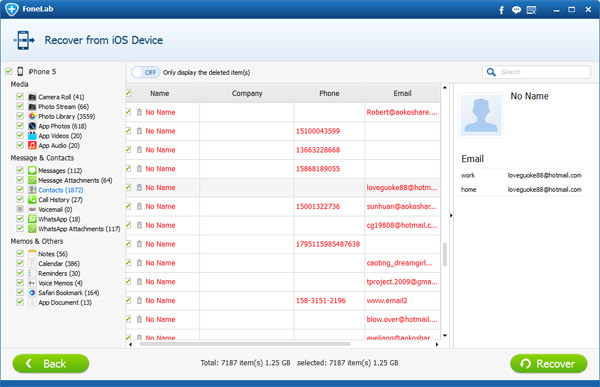
Task: Focus the Search input field
Action: pyautogui.click(x=536, y=72)
